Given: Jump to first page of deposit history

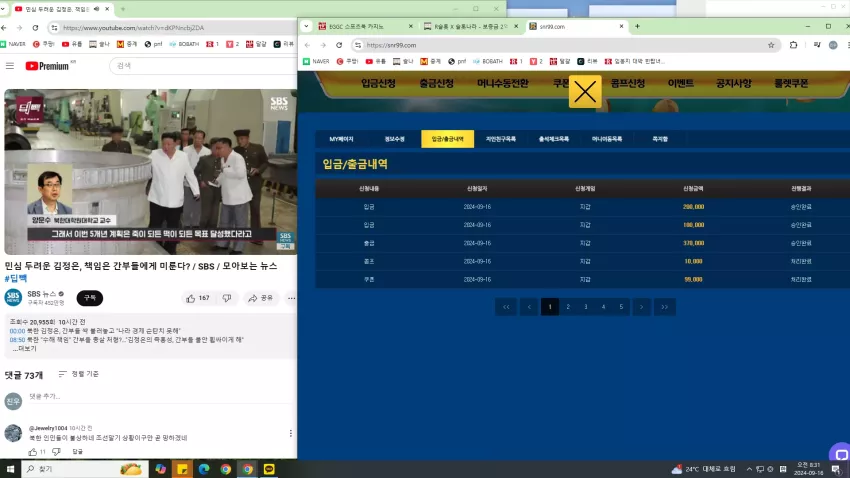Looking at the screenshot, I should point(506,307).
